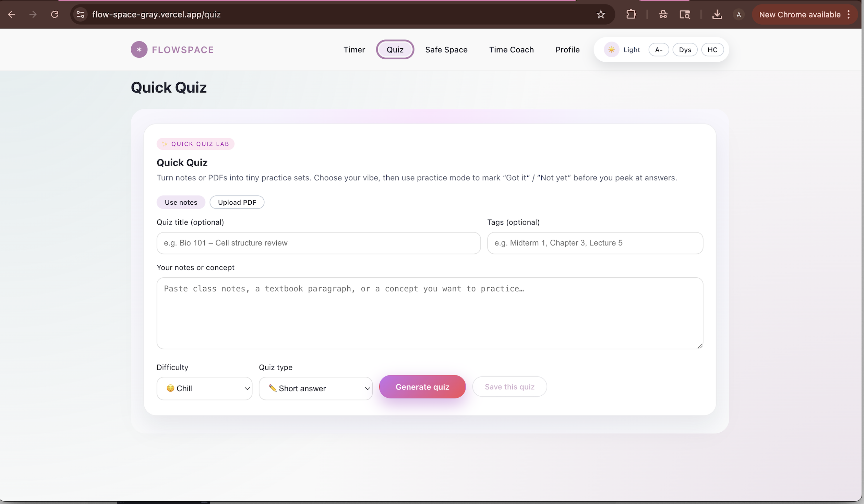Click the Save this quiz button
Viewport: 864px width, 504px height.
509,387
